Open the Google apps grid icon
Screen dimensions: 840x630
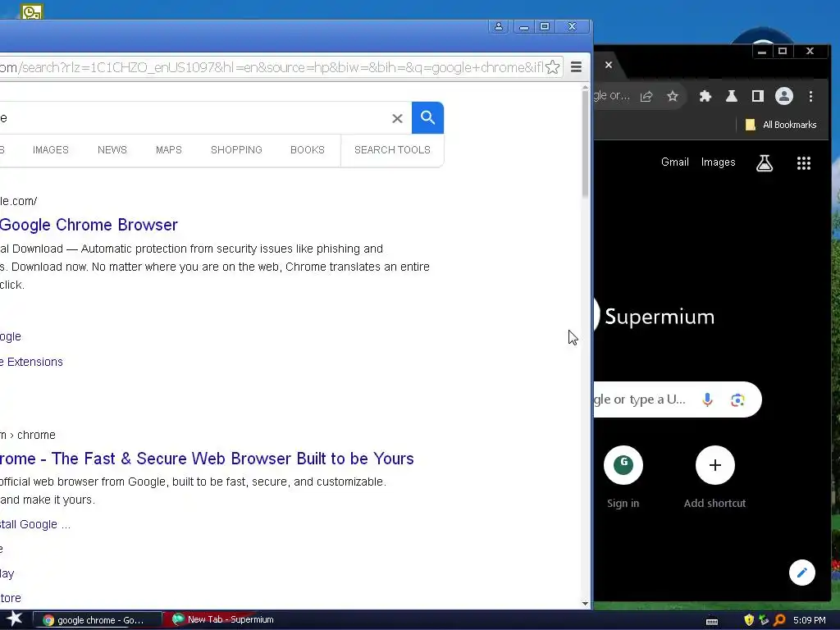(x=804, y=163)
